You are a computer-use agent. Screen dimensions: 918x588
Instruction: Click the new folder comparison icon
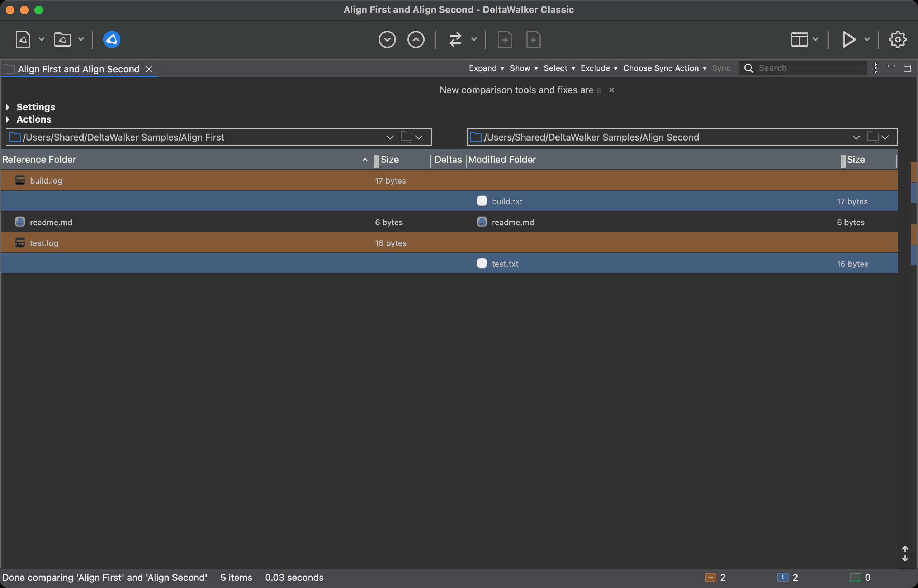point(62,39)
